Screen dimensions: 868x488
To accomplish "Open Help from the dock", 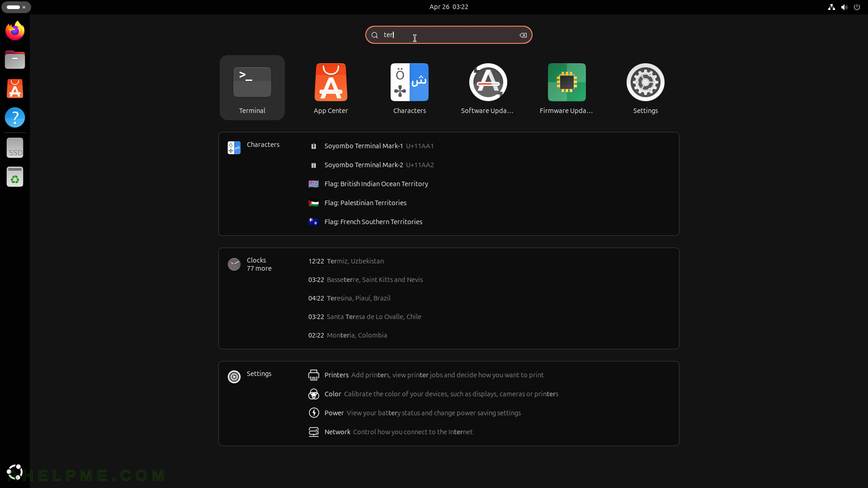I will [15, 117].
